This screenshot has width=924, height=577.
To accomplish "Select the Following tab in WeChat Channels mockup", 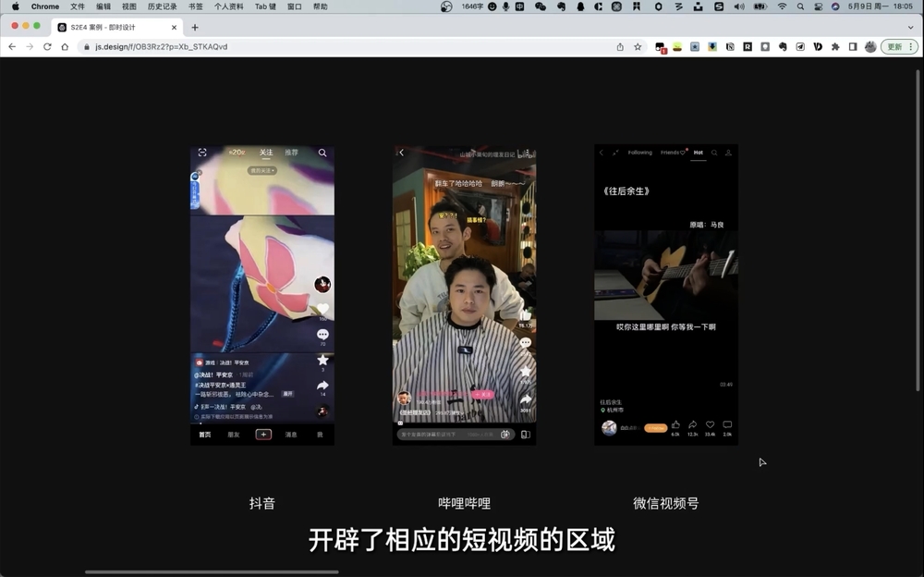I will point(640,153).
